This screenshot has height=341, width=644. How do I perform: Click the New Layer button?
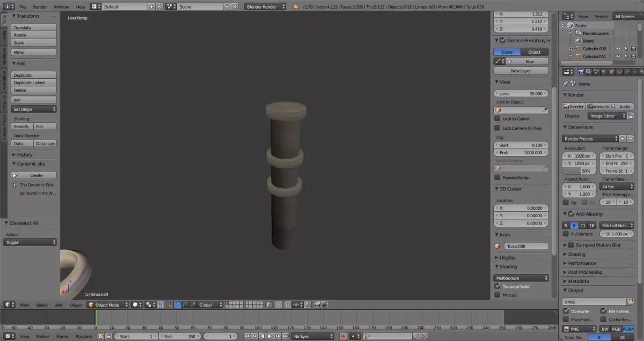tap(521, 71)
